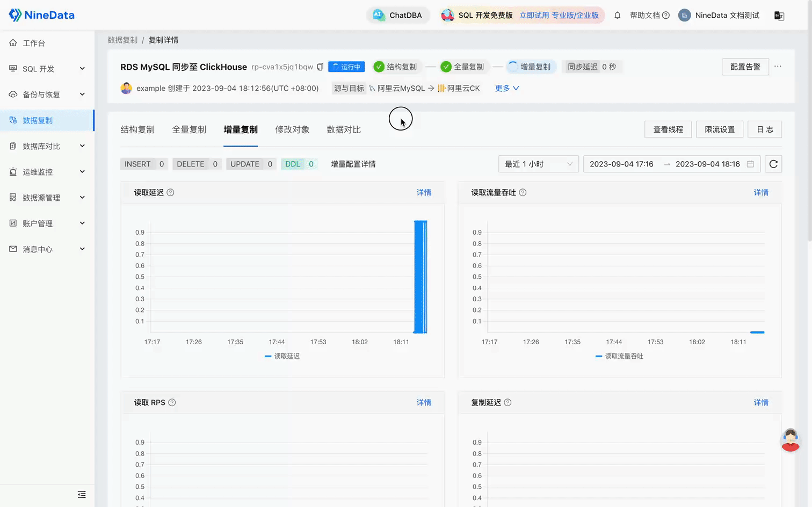Image resolution: width=812 pixels, height=507 pixels.
Task: Switch to the 数据对比 tab
Action: point(344,129)
